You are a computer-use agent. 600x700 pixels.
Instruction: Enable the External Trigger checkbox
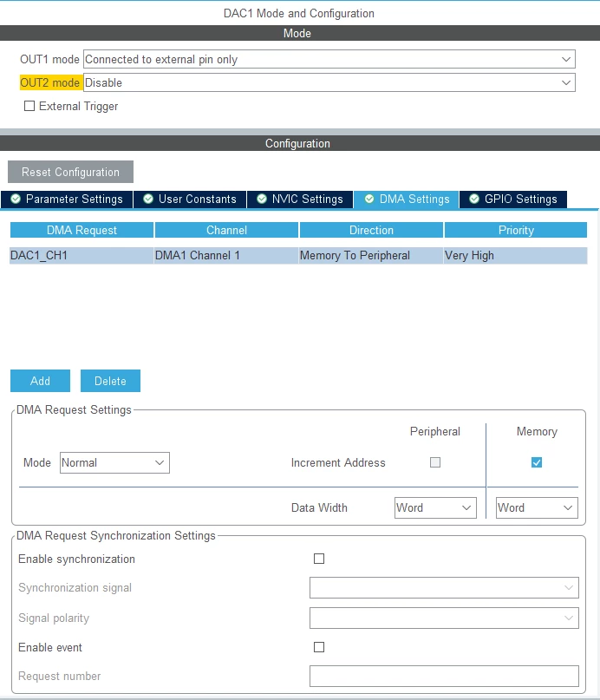pyautogui.click(x=29, y=106)
